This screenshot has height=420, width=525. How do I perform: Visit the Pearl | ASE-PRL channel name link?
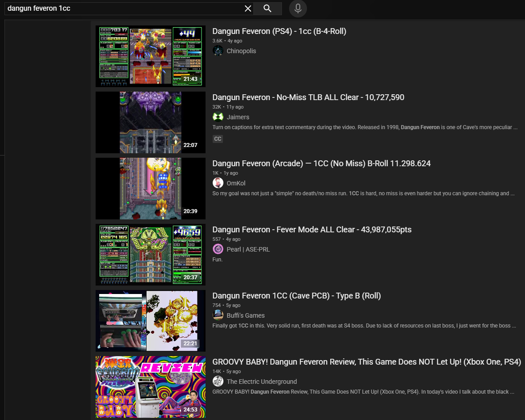tap(248, 249)
